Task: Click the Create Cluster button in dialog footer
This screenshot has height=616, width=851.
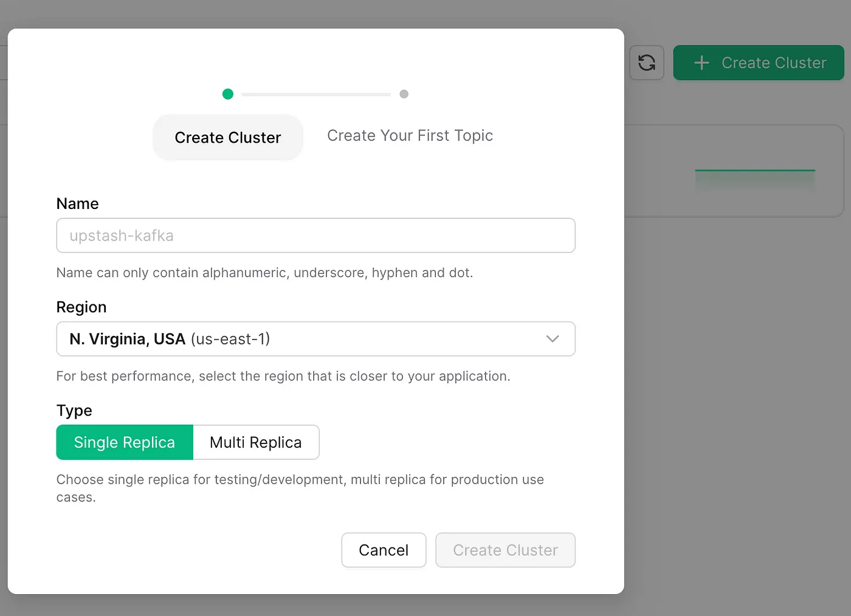Action: [x=505, y=550]
